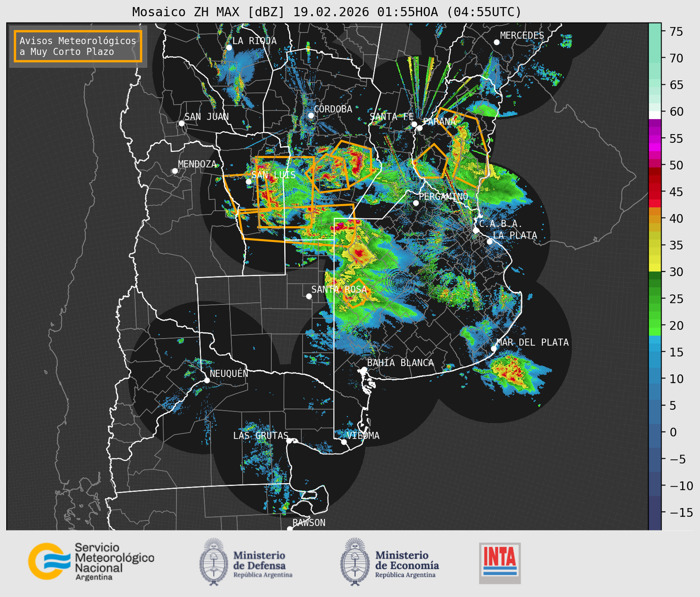Screen dimensions: 700x597
Task: Click the LA PLATA city label
Action: pyautogui.click(x=515, y=235)
